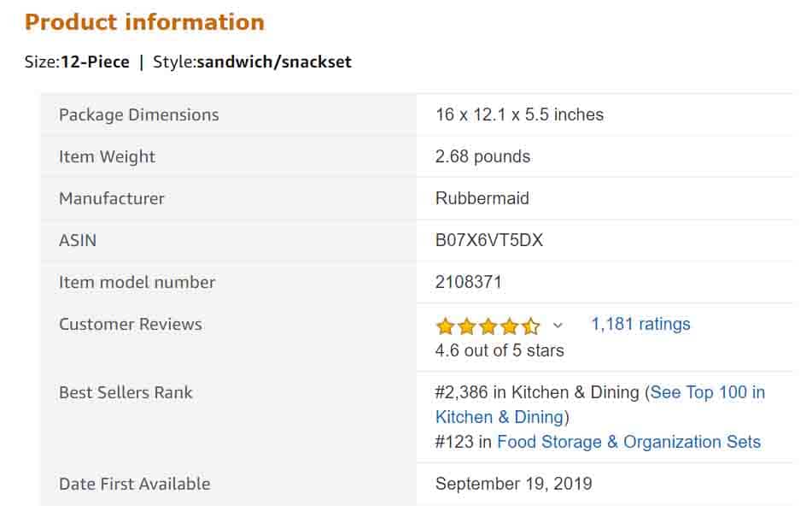Click the Item Weight label
This screenshot has width=812, height=523.
click(x=108, y=156)
